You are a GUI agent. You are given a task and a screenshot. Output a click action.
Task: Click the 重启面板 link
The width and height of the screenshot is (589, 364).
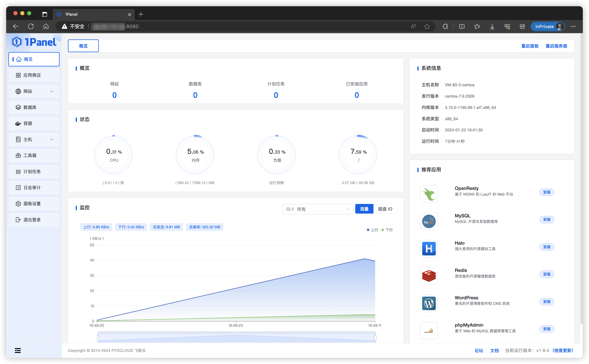pos(530,46)
